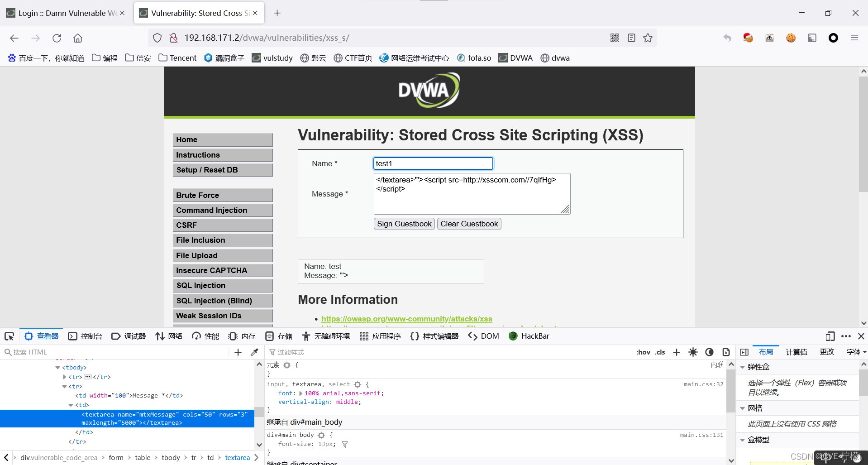Toggle the :hov pseudo-class panel

(x=643, y=352)
